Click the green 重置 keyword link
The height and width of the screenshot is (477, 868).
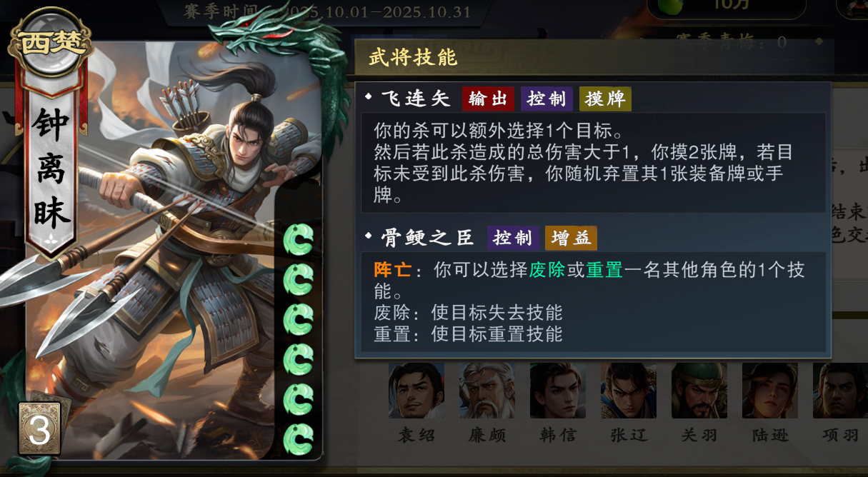604,270
